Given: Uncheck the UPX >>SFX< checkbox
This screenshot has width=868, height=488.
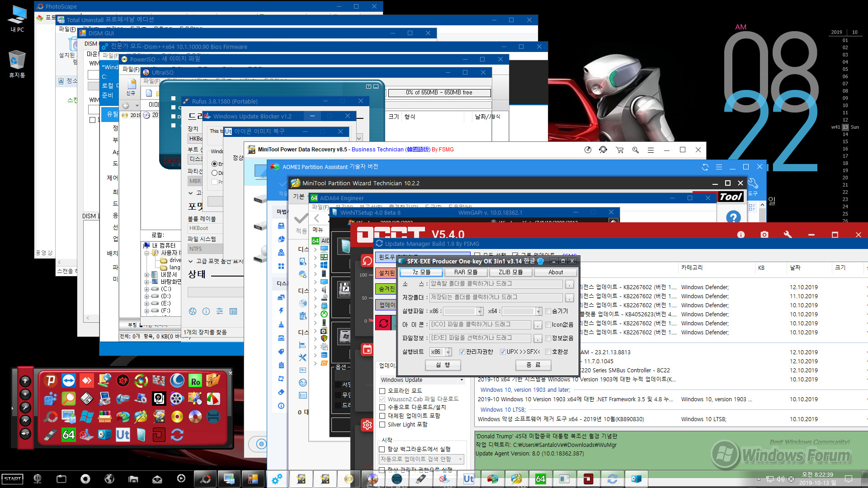Looking at the screenshot, I should (503, 352).
